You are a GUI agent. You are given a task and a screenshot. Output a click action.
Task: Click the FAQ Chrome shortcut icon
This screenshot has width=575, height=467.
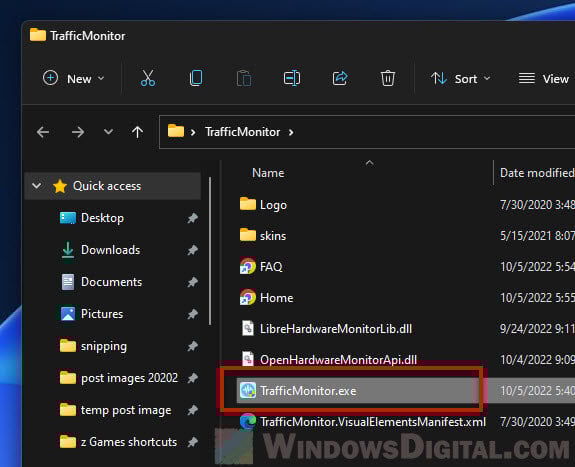click(x=248, y=266)
